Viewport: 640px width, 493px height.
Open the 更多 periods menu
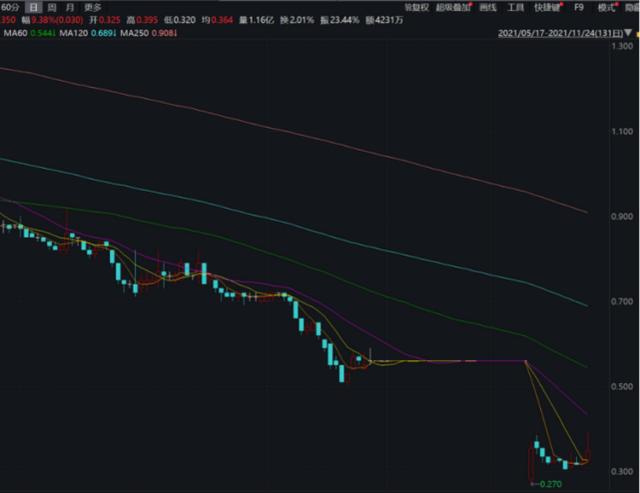(93, 7)
